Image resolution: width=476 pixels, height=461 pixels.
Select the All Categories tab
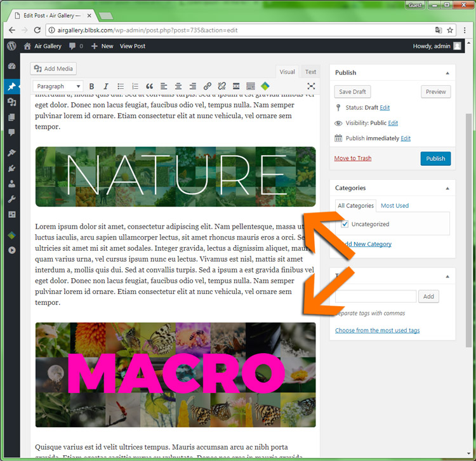click(x=356, y=206)
